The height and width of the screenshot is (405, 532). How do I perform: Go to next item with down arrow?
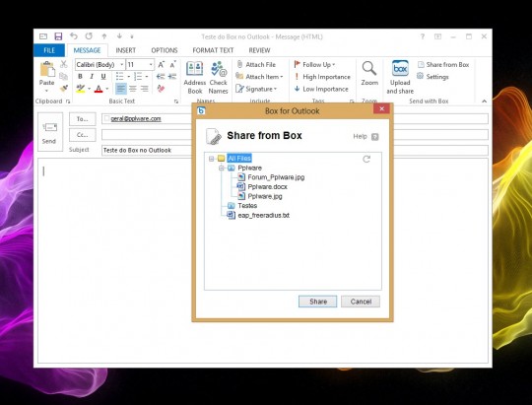click(119, 36)
